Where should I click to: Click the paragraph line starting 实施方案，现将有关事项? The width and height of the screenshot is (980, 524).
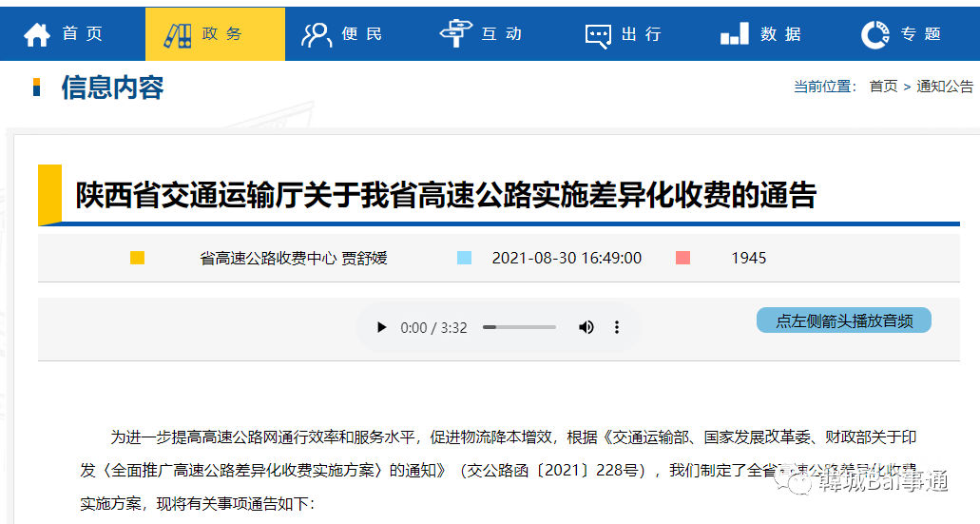[x=198, y=503]
